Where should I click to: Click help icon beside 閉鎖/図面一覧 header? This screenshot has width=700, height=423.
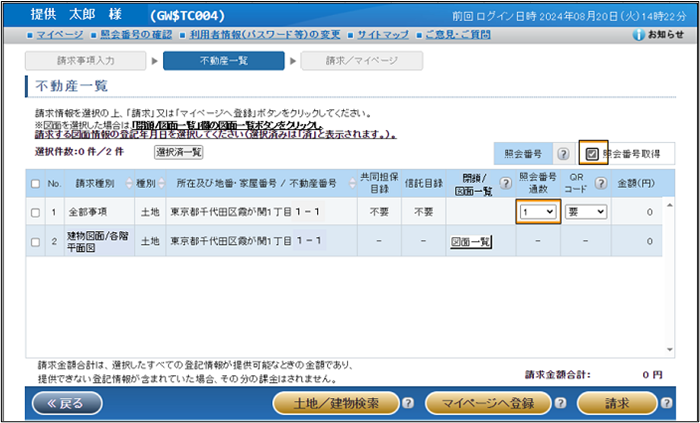pos(505,183)
